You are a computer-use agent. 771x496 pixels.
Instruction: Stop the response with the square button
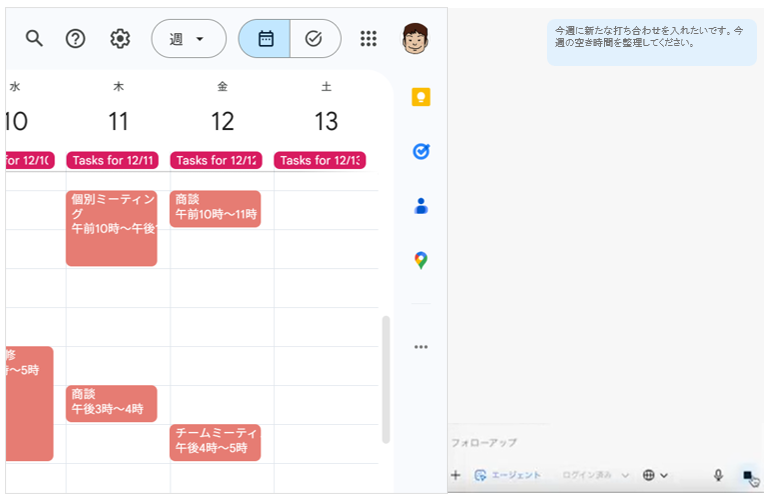(748, 475)
